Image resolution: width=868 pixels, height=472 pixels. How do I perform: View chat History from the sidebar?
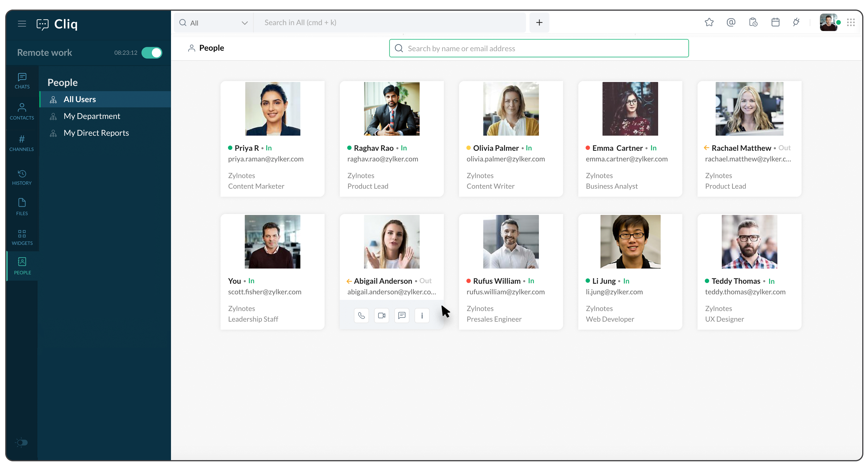[x=22, y=177]
